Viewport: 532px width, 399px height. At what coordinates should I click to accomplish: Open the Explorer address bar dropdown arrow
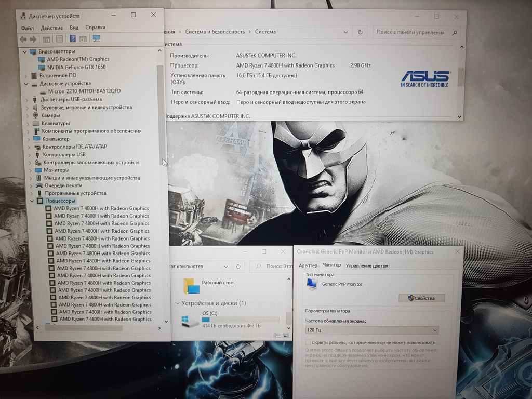pyautogui.click(x=225, y=267)
